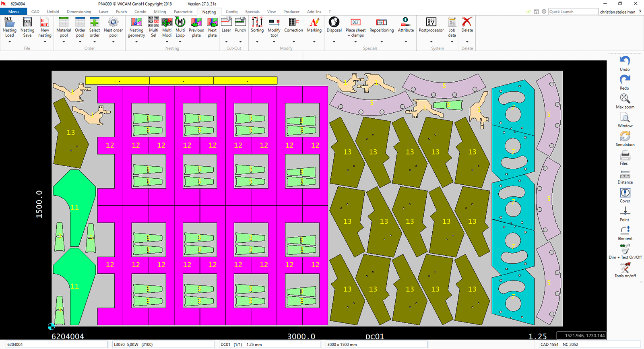644x349 pixels.
Task: Expand the Sorting dropdown arrow
Action: 257,42
